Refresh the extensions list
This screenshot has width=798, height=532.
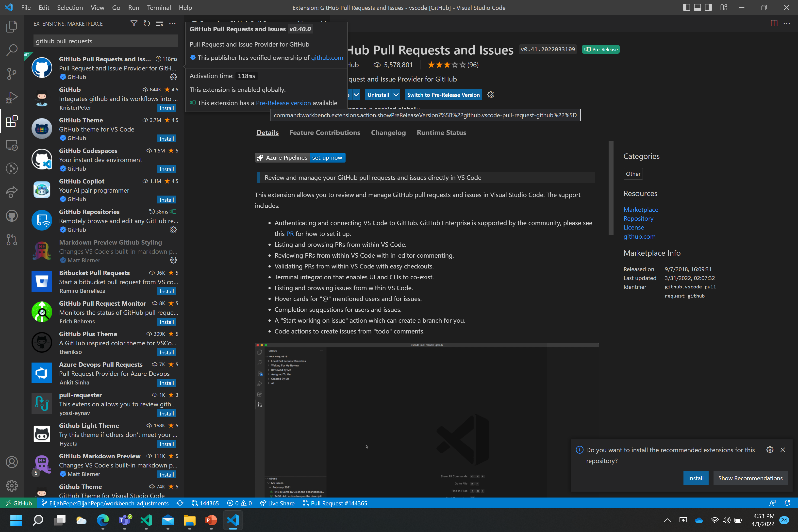(147, 23)
